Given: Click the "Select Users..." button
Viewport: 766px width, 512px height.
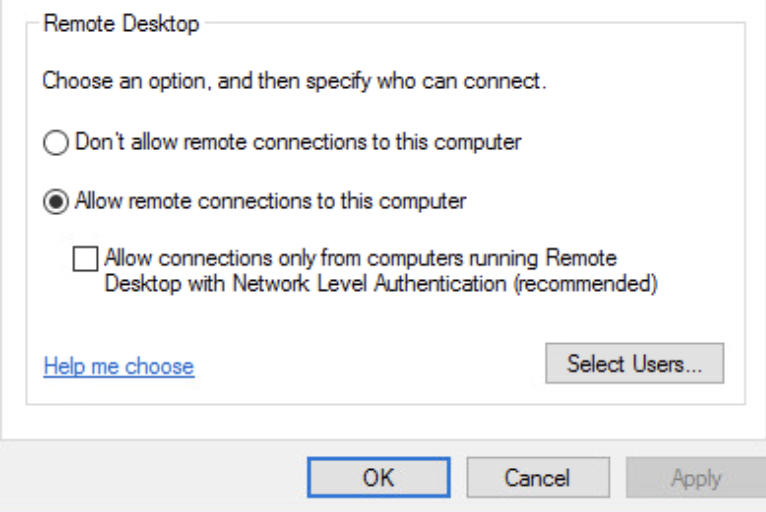Looking at the screenshot, I should (634, 364).
